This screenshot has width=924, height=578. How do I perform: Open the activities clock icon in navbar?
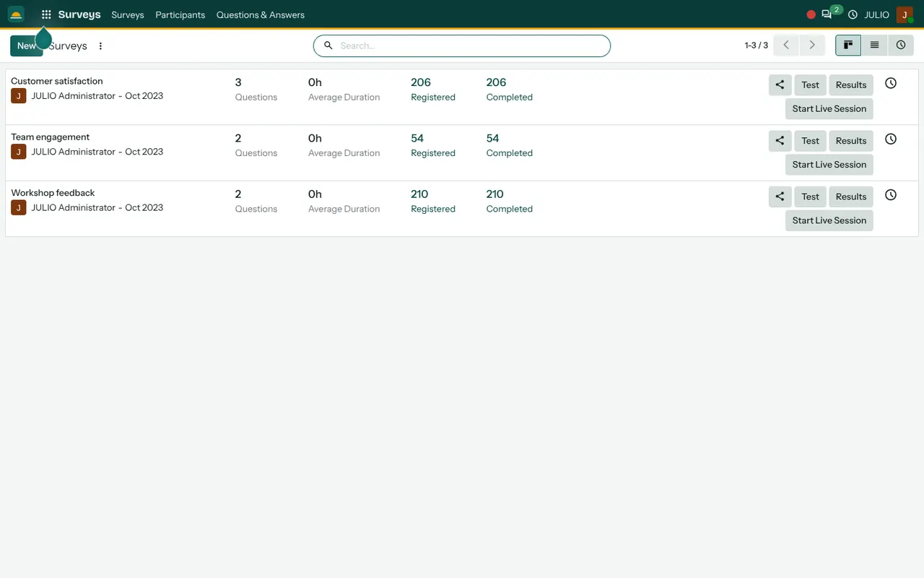(853, 14)
